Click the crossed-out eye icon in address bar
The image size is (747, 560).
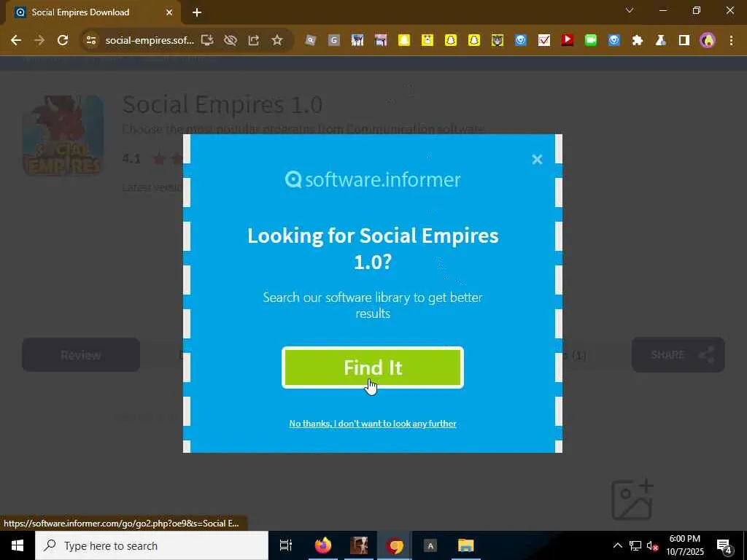231,41
